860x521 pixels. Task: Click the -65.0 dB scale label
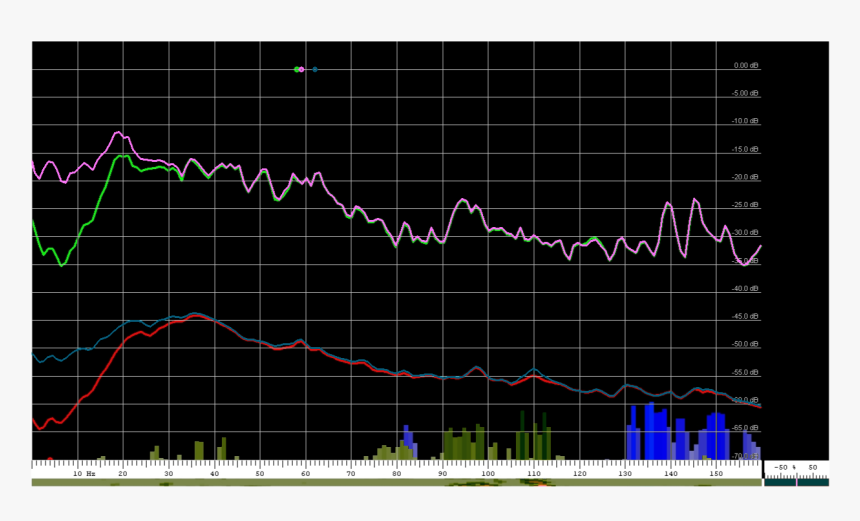pyautogui.click(x=745, y=428)
